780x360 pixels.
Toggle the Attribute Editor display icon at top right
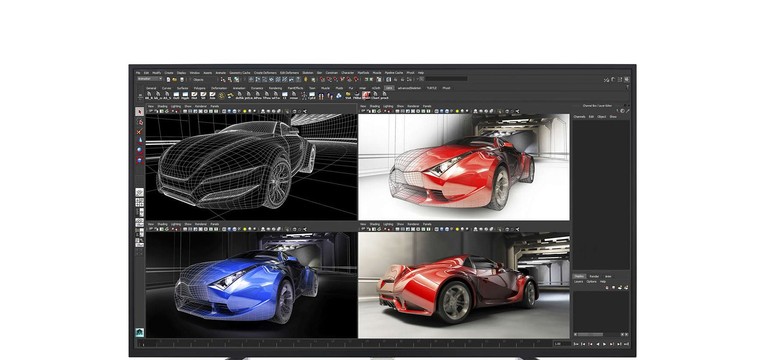point(613,80)
